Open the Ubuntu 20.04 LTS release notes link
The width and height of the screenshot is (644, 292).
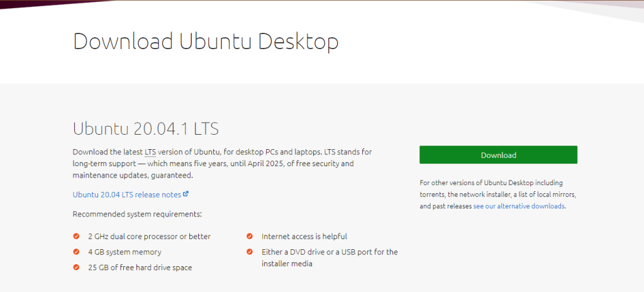(x=127, y=194)
